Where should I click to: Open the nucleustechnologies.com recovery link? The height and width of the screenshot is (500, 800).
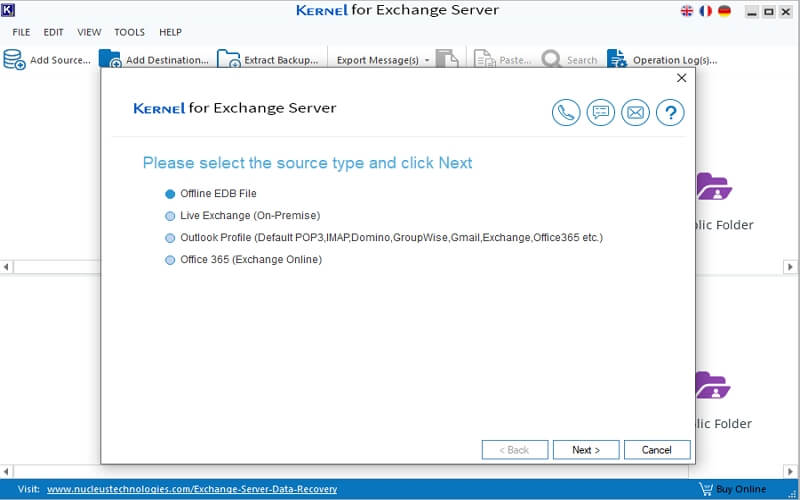(192, 489)
